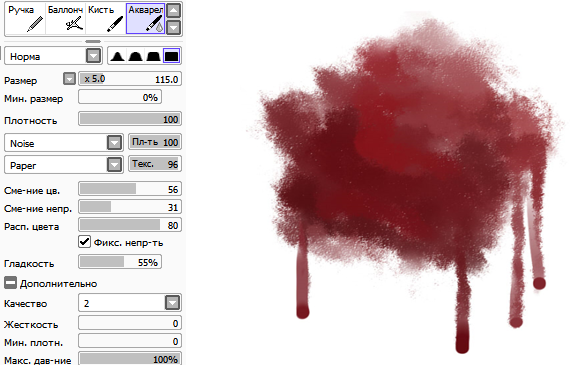The image size is (574, 365).
Task: Select the Баллонч airbrush tool
Action: (x=66, y=19)
